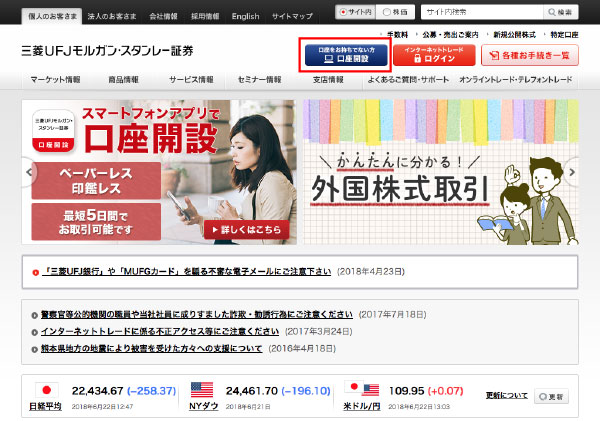
Task: Open the マーケット情報 menu
Action: pyautogui.click(x=55, y=80)
